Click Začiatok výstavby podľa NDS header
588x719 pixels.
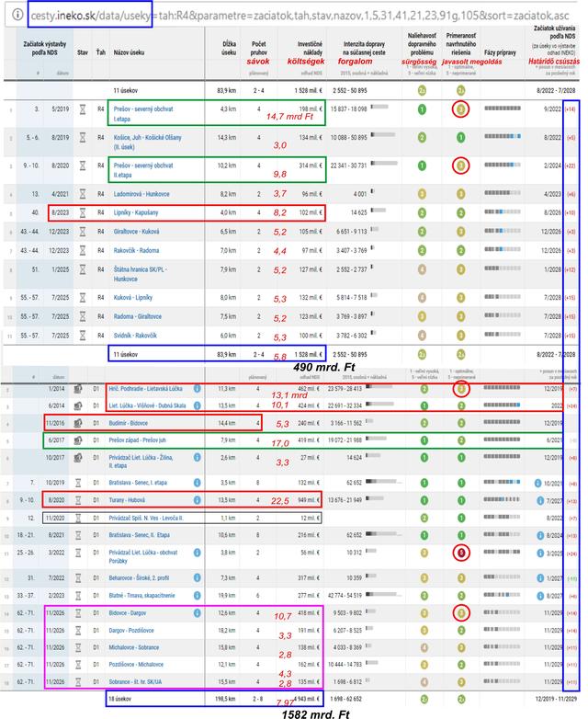(44, 48)
